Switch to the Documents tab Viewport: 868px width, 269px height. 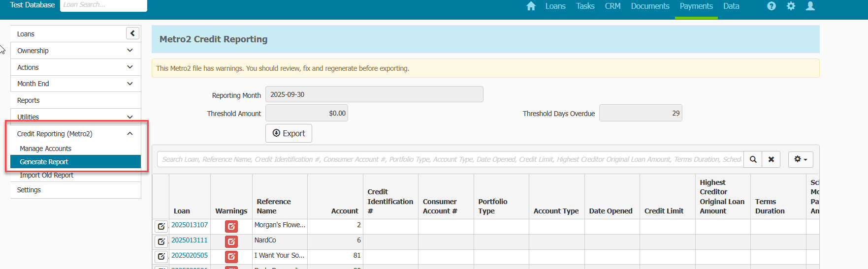(650, 6)
